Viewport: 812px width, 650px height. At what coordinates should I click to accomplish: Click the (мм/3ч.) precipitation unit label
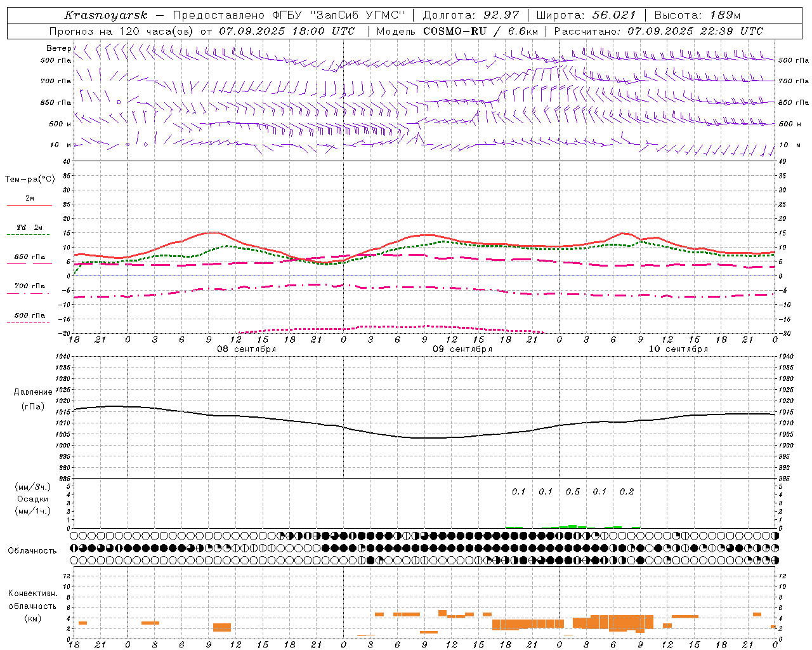point(33,487)
